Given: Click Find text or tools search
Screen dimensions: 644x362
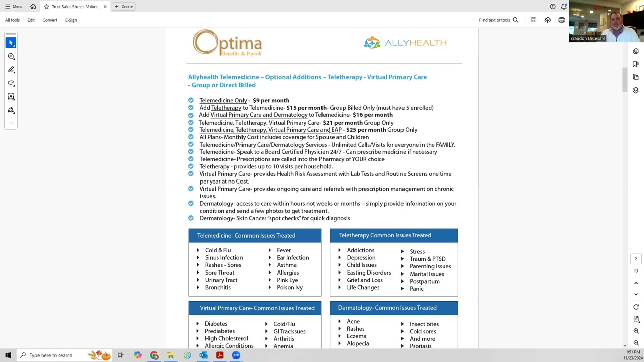Looking at the screenshot, I should tap(499, 20).
